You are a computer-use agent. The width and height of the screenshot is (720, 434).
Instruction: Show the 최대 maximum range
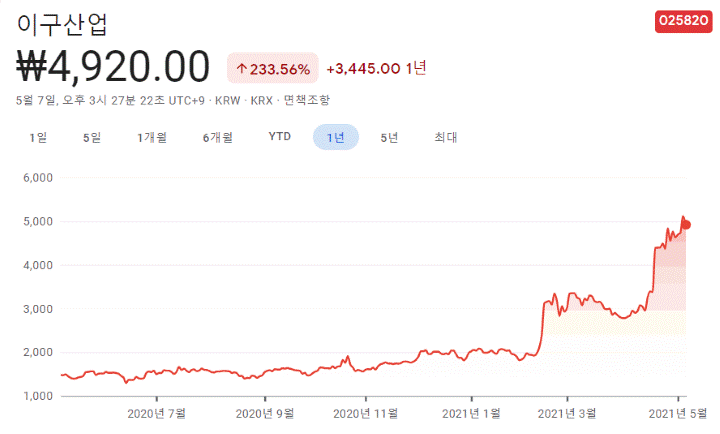446,137
